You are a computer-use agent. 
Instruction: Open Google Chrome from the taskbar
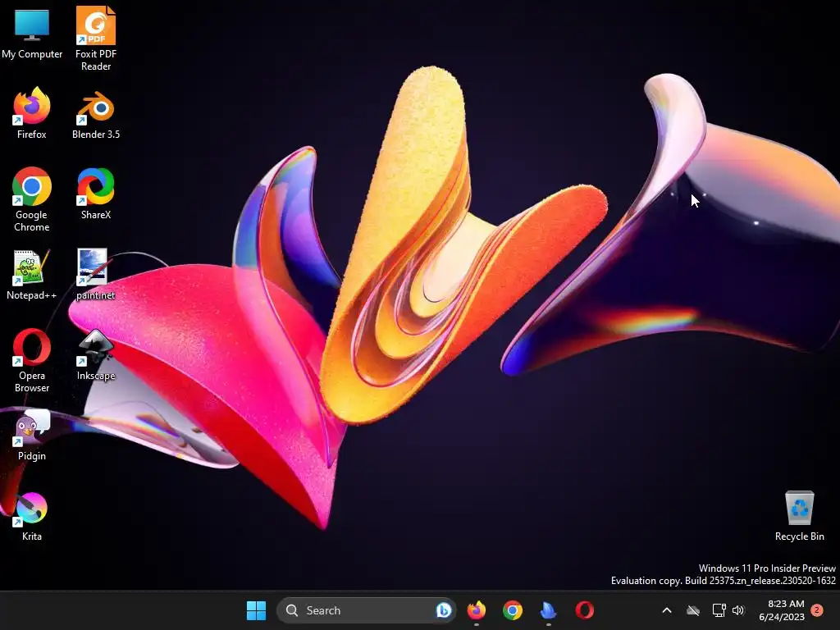[x=513, y=610]
